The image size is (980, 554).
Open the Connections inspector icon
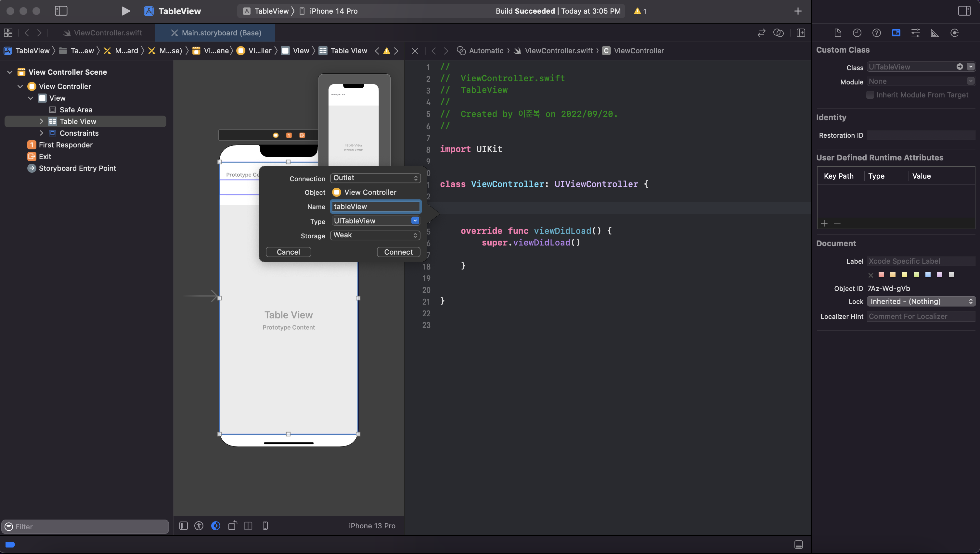click(x=954, y=33)
